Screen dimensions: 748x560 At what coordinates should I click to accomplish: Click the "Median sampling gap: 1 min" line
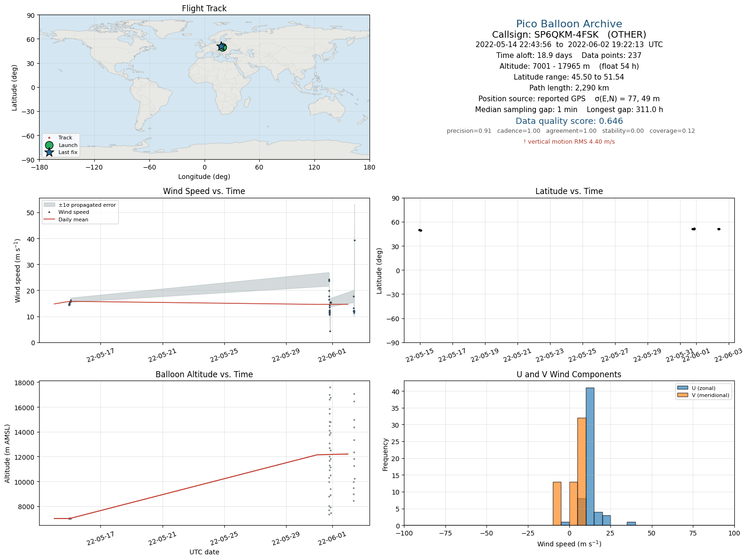[569, 110]
